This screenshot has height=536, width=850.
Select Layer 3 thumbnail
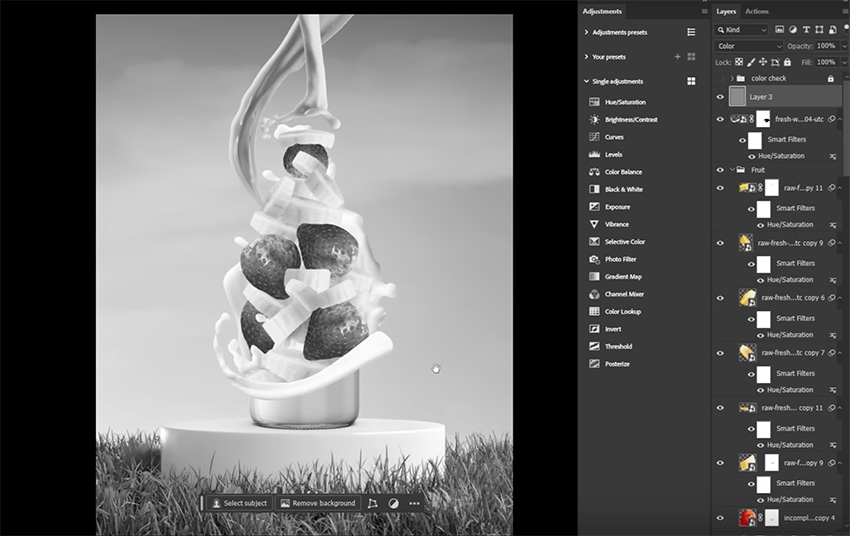click(x=737, y=96)
